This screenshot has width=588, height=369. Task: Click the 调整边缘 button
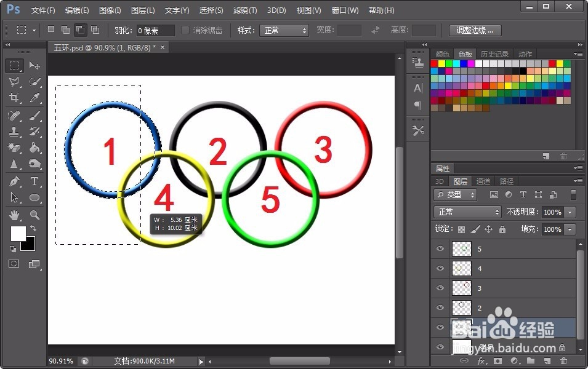(x=475, y=30)
